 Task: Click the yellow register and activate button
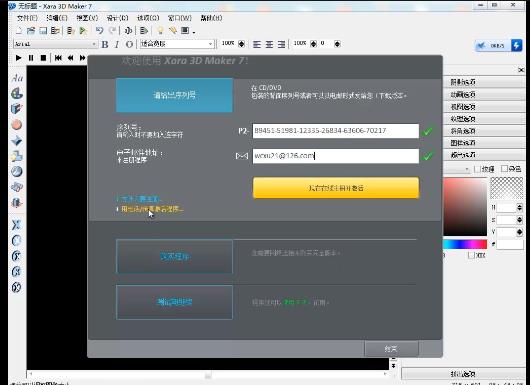click(x=336, y=188)
